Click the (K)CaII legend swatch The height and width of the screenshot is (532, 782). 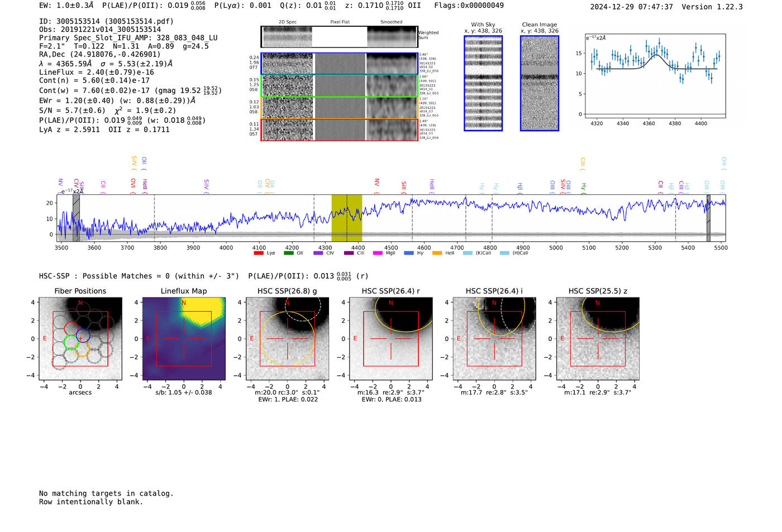(x=468, y=253)
